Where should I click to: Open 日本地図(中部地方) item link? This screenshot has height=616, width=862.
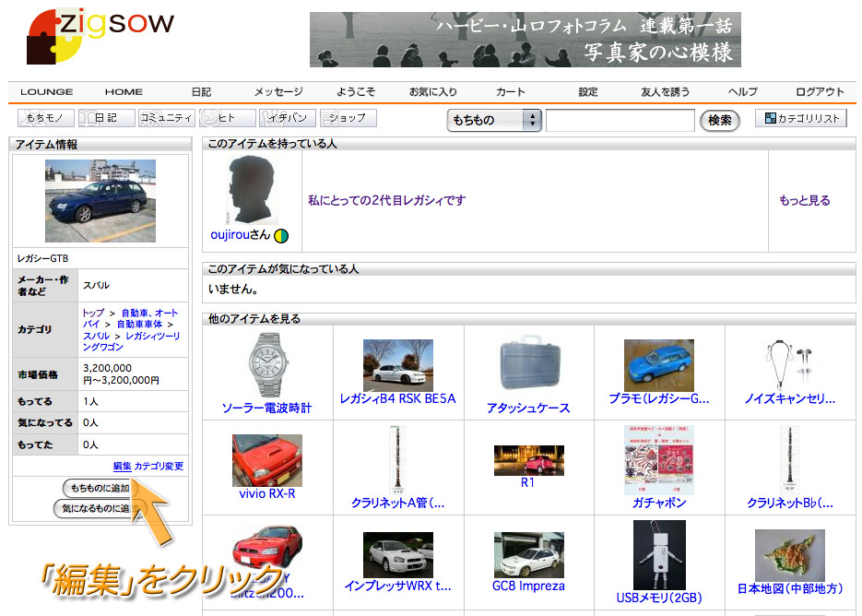tap(789, 588)
